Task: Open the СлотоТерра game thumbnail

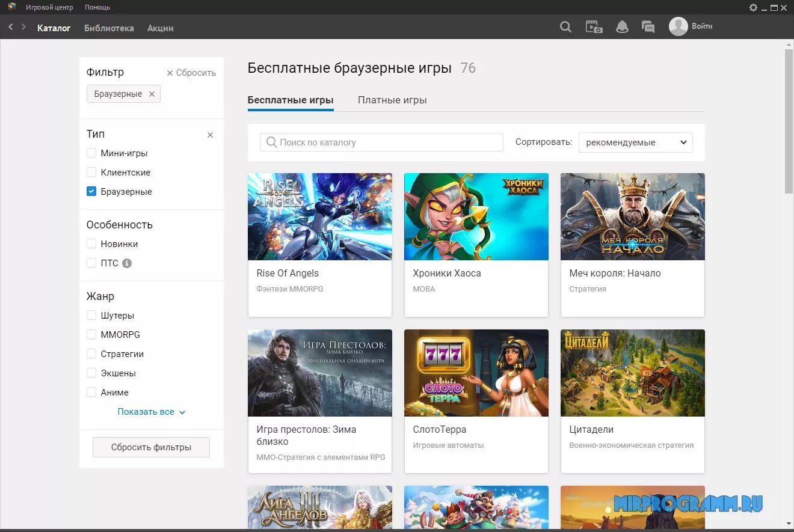Action: (476, 373)
